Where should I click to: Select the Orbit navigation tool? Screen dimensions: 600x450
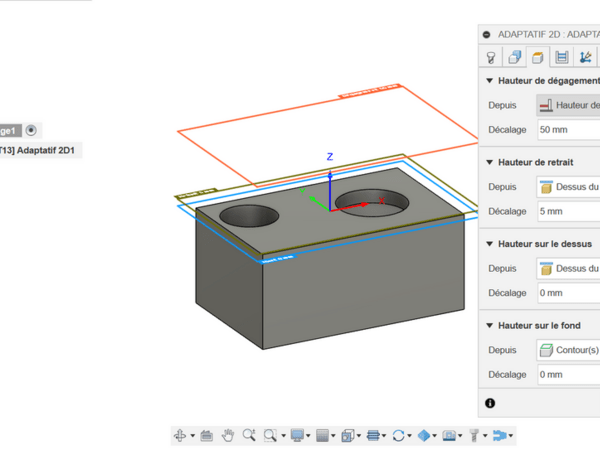tap(181, 435)
